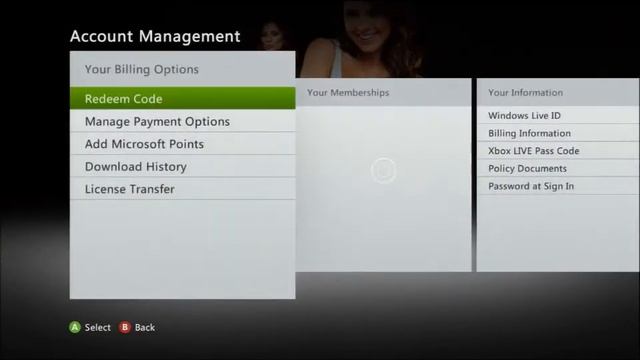Viewport: 640px width, 360px height.
Task: Select the Redeem Code option
Action: click(182, 98)
